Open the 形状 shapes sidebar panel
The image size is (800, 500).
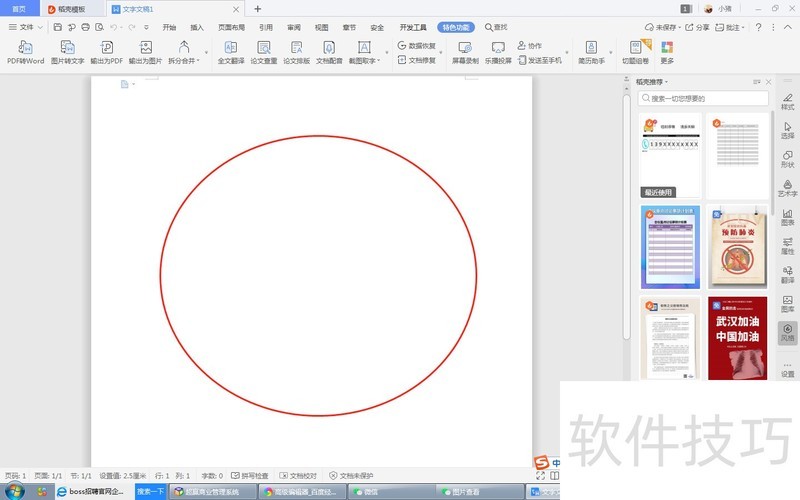point(787,159)
